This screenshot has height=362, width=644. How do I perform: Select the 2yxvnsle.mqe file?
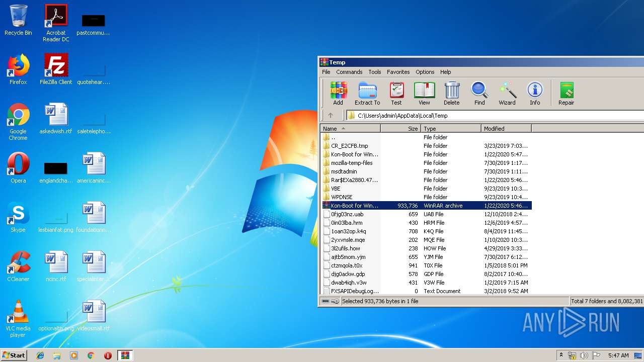point(426,240)
